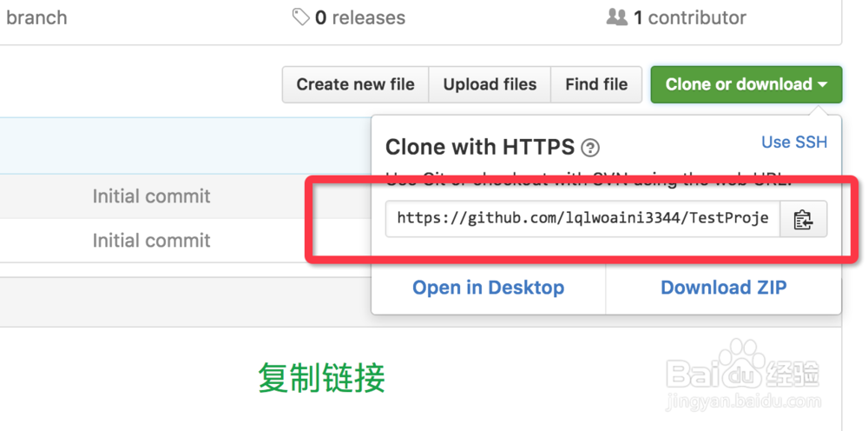The width and height of the screenshot is (868, 431).
Task: Open the Clone or download menu
Action: (x=746, y=85)
